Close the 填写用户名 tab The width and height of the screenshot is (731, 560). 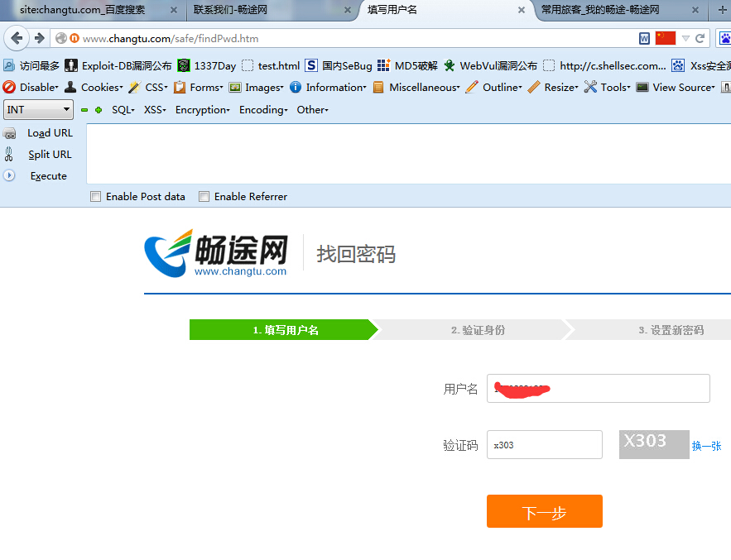coord(522,10)
